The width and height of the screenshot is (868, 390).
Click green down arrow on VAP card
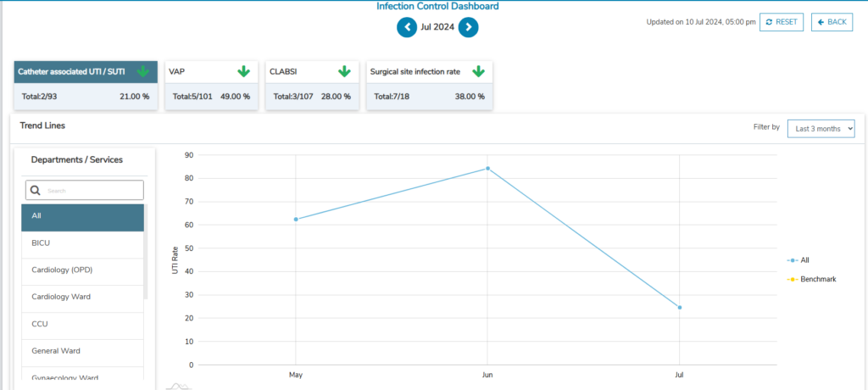[x=244, y=72]
